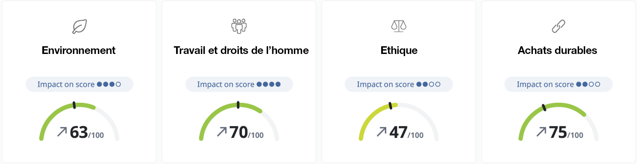Click Impact on score badge under Environnement
644x164 pixels.
tap(79, 84)
